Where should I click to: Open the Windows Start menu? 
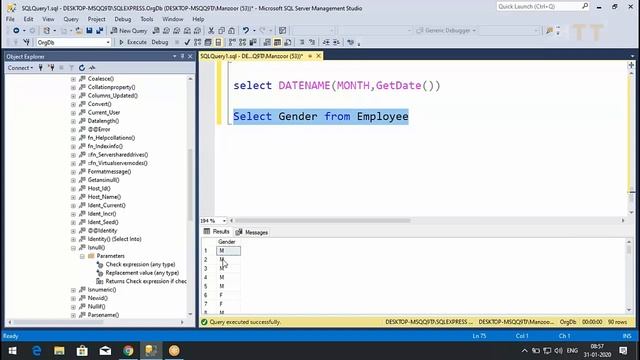12,351
